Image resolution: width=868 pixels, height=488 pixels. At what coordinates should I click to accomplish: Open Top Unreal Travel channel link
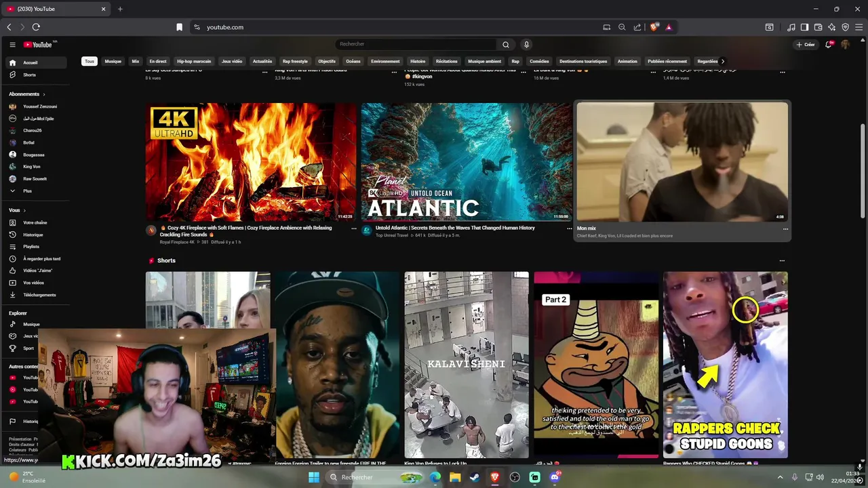click(391, 235)
